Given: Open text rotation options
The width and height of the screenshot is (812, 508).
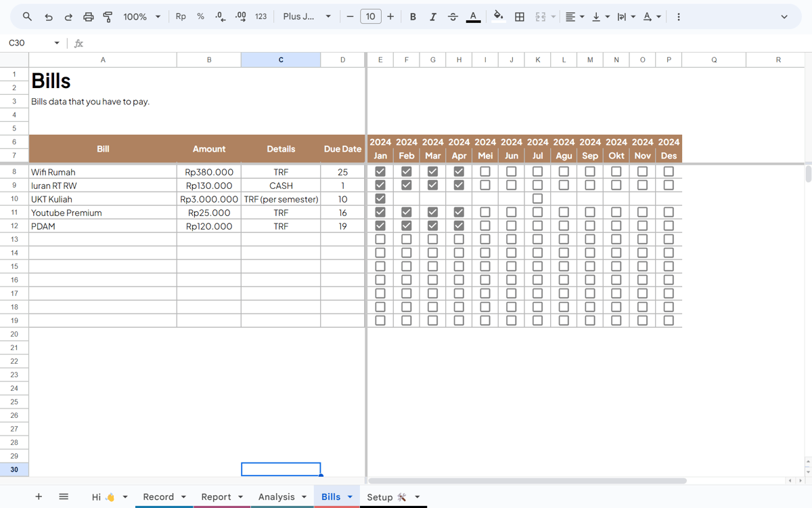Looking at the screenshot, I should [652, 16].
